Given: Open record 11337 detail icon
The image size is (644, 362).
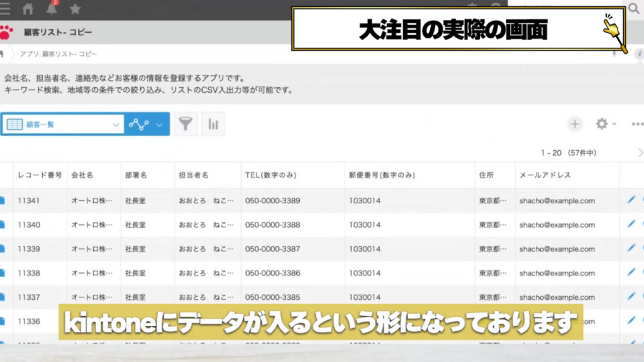Looking at the screenshot, I should click(2, 297).
